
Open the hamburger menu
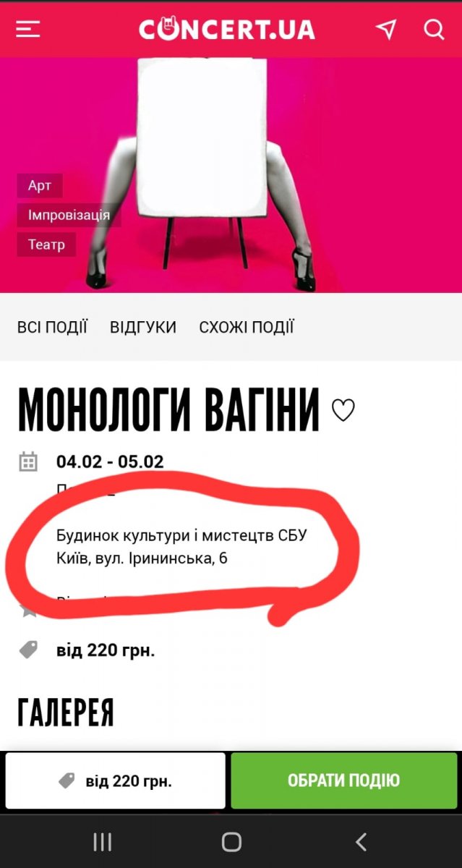[28, 29]
